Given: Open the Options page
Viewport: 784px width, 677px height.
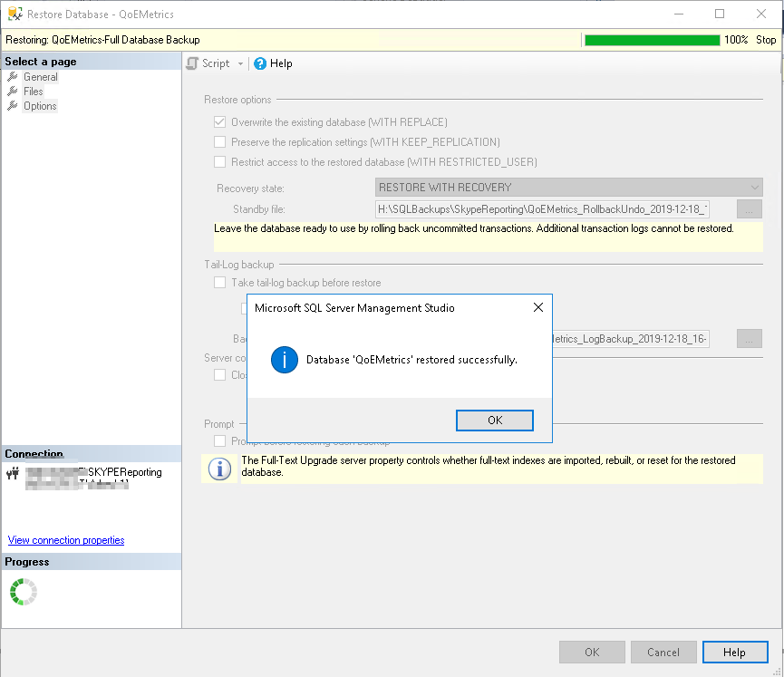Looking at the screenshot, I should (x=40, y=106).
